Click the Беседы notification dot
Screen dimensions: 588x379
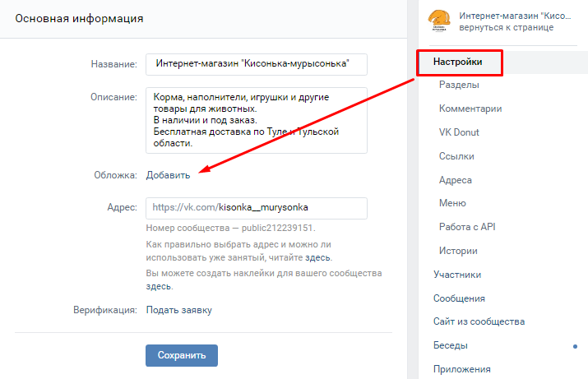[x=575, y=346]
